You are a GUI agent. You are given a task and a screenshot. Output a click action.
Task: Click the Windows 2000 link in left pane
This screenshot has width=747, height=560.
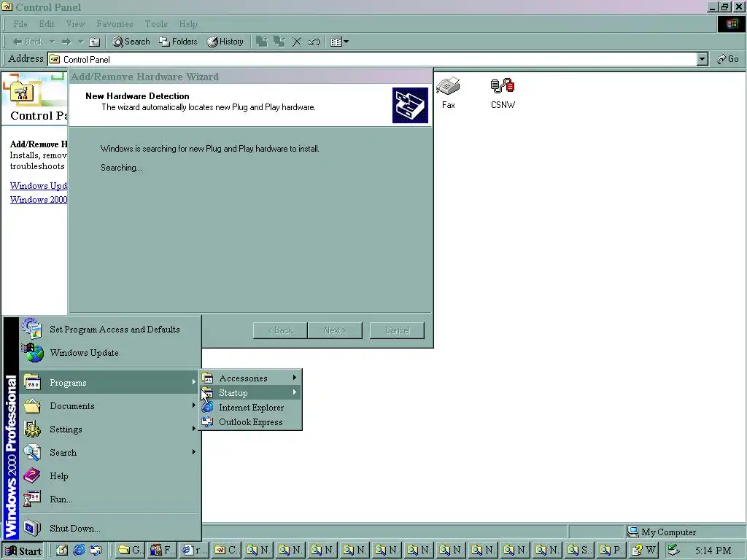click(x=39, y=200)
